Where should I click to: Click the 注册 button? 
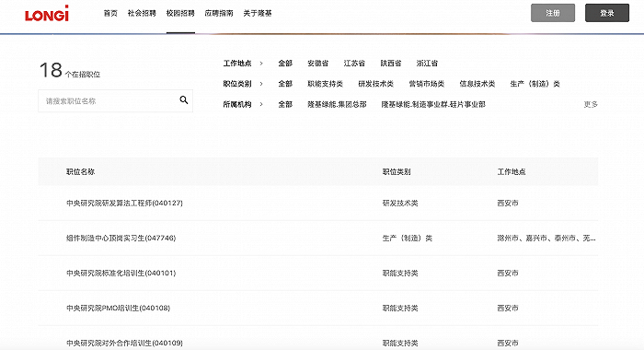click(x=553, y=13)
